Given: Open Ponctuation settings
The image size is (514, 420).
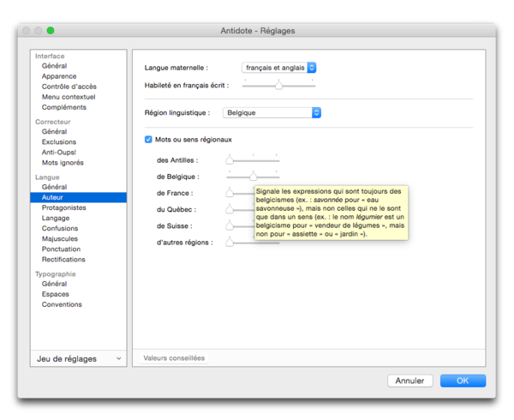Looking at the screenshot, I should click(61, 249).
